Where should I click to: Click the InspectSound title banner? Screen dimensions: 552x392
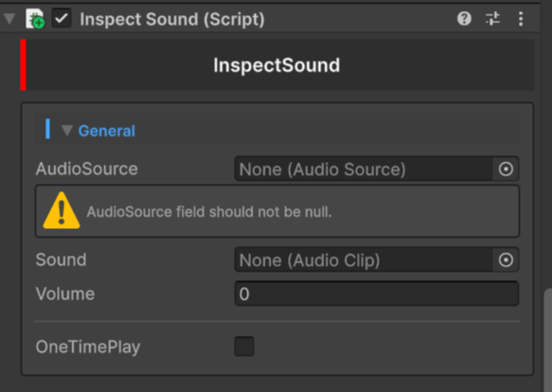click(x=277, y=64)
